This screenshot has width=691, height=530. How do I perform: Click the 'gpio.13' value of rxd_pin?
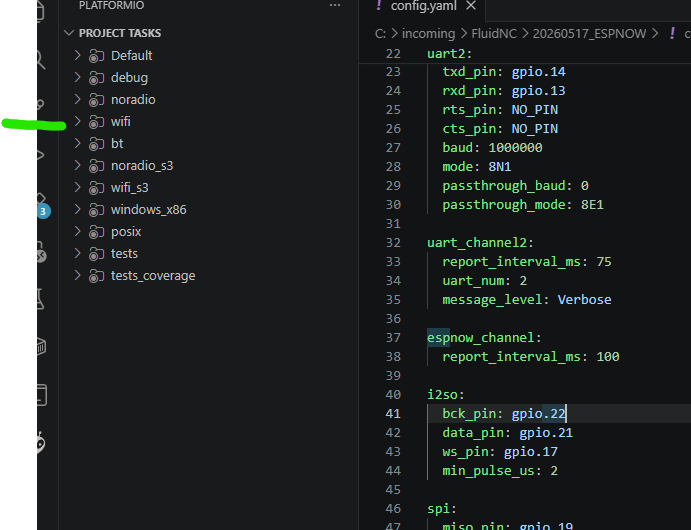538,91
